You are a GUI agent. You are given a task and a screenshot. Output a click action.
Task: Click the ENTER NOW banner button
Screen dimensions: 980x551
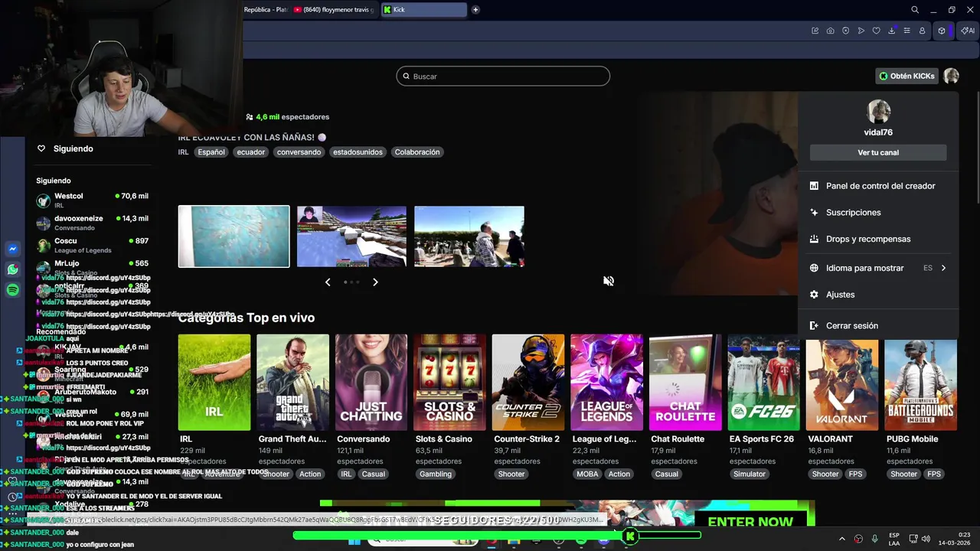(x=750, y=521)
